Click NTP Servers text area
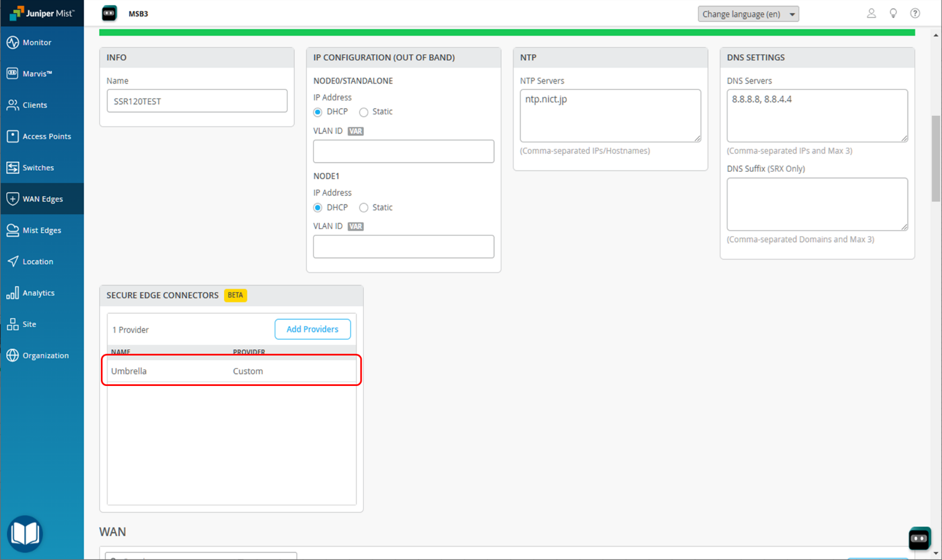Viewport: 942px width, 560px height. [x=610, y=115]
